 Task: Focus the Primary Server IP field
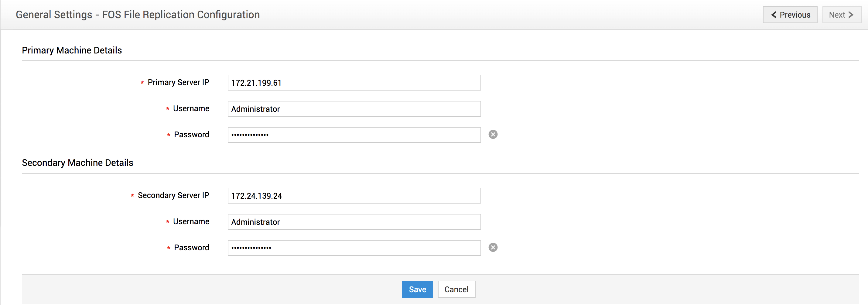(x=354, y=83)
